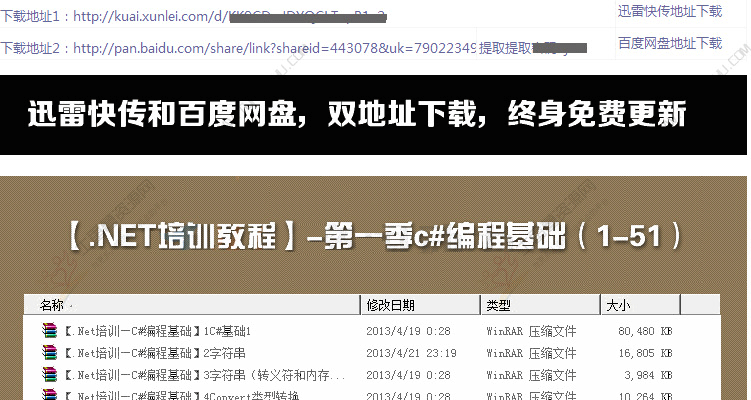Click 百度网盘地址下载 link
This screenshot has width=751, height=400.
(x=670, y=43)
